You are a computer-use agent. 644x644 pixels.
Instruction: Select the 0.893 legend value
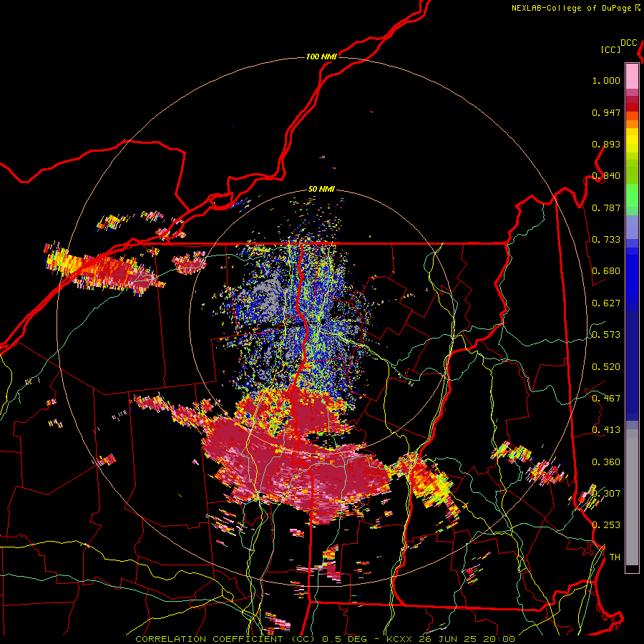(x=606, y=144)
